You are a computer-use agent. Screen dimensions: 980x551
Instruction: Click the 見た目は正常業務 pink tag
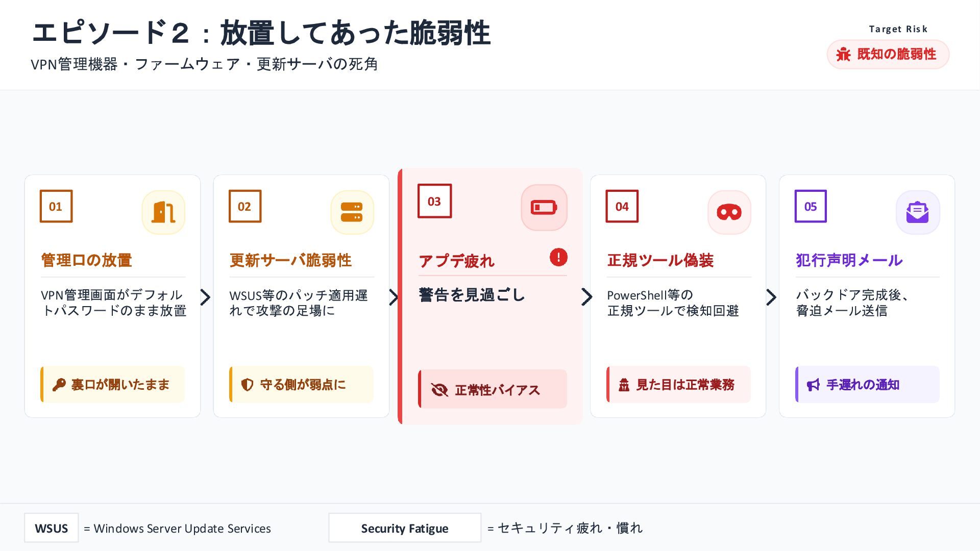678,385
